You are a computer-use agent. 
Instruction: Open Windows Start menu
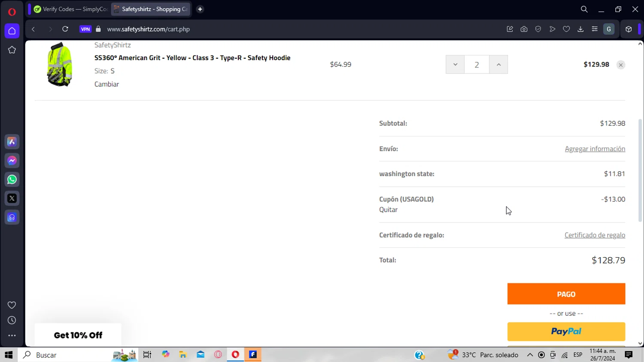coord(9,355)
